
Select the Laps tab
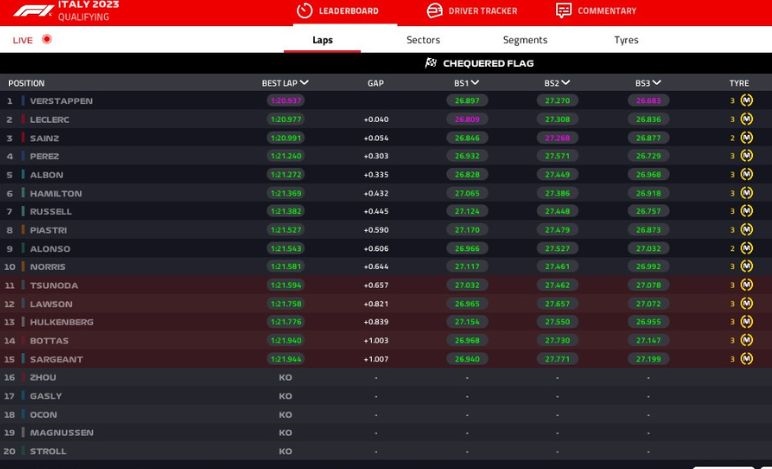click(x=322, y=40)
